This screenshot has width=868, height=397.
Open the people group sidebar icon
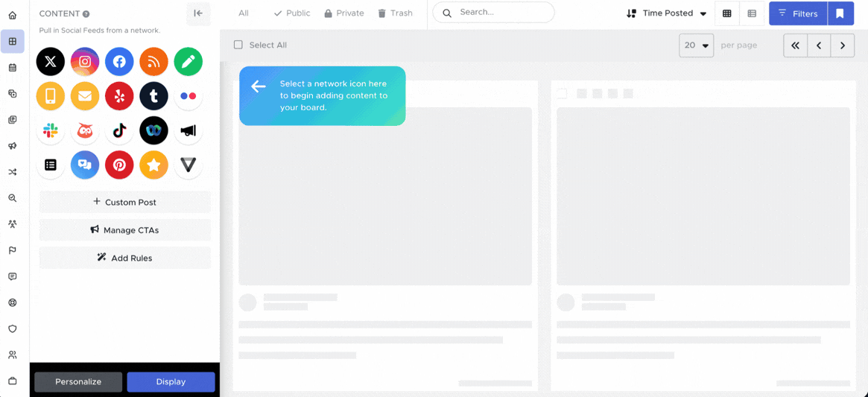coord(12,224)
